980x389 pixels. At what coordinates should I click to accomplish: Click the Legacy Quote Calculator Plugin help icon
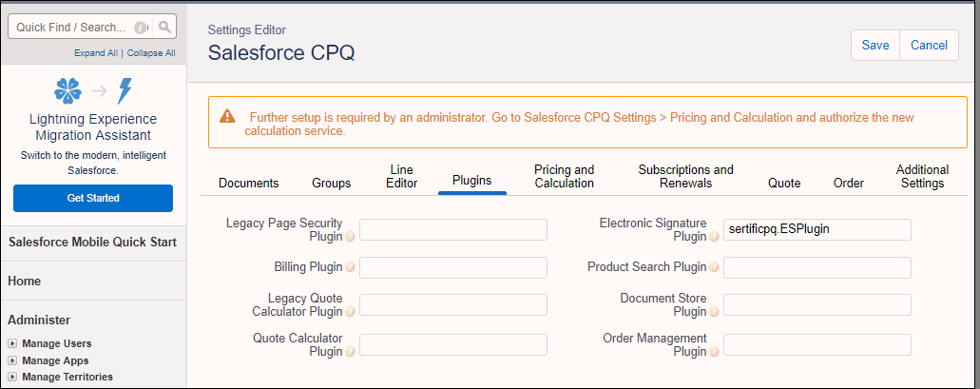(x=350, y=311)
